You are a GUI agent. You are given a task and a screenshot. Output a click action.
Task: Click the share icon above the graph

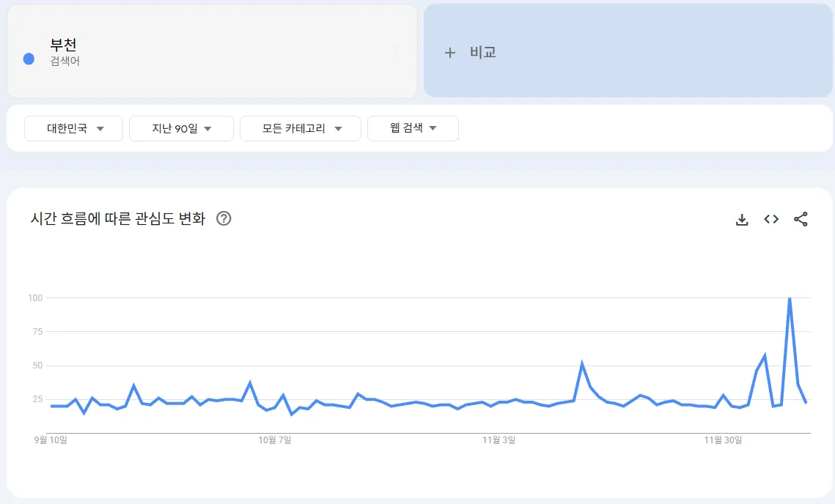(x=801, y=219)
